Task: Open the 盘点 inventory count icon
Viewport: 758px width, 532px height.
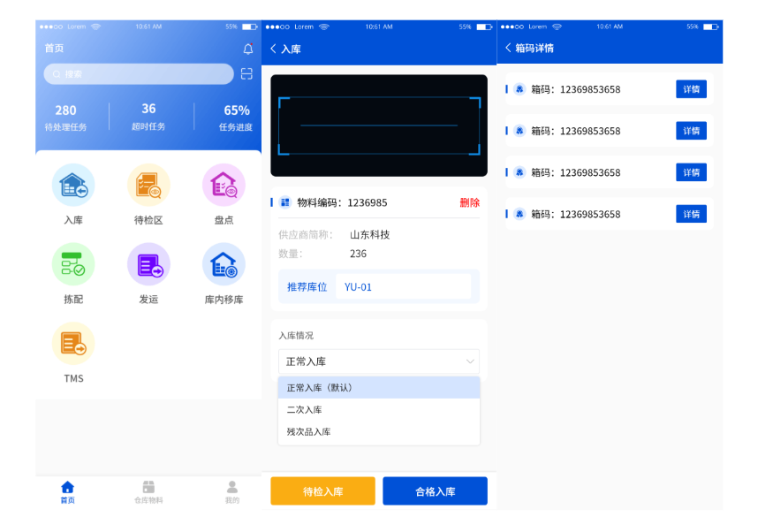Action: [x=224, y=186]
